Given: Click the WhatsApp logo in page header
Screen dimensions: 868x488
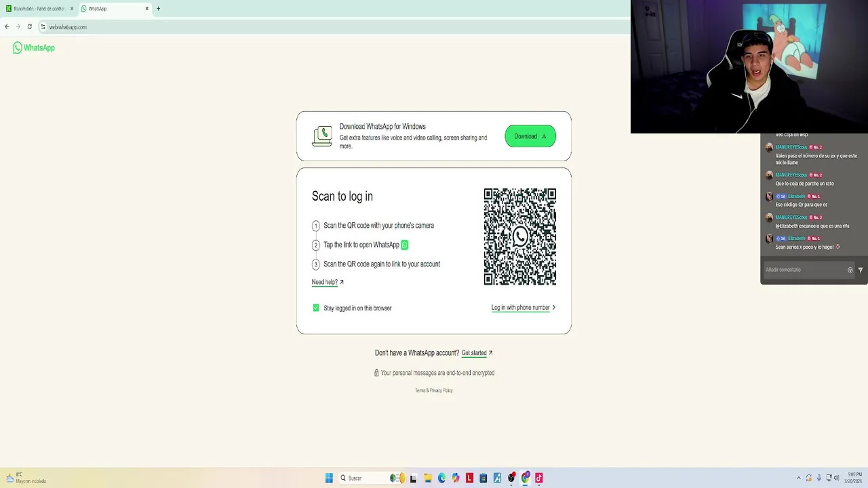Looking at the screenshot, I should click(34, 48).
